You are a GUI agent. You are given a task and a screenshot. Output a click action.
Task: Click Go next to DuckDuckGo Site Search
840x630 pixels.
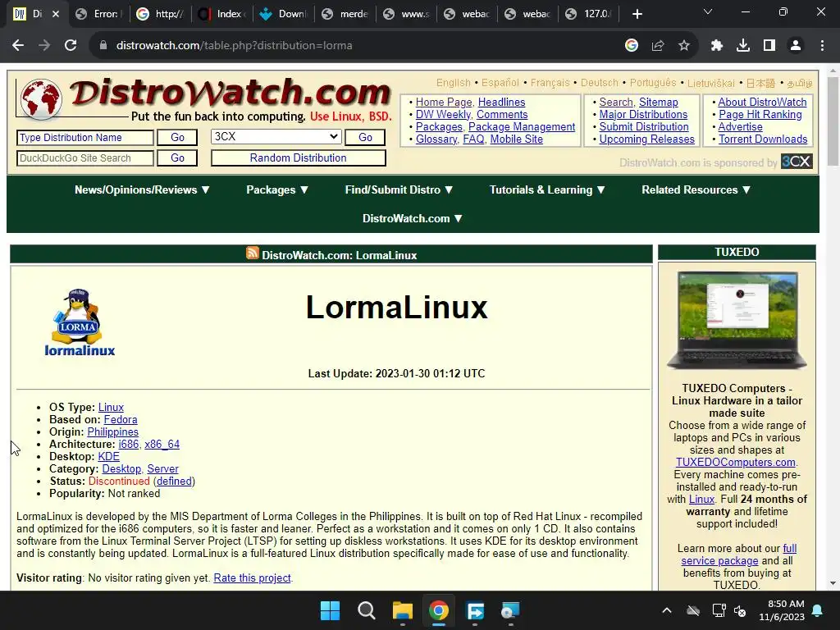point(177,158)
